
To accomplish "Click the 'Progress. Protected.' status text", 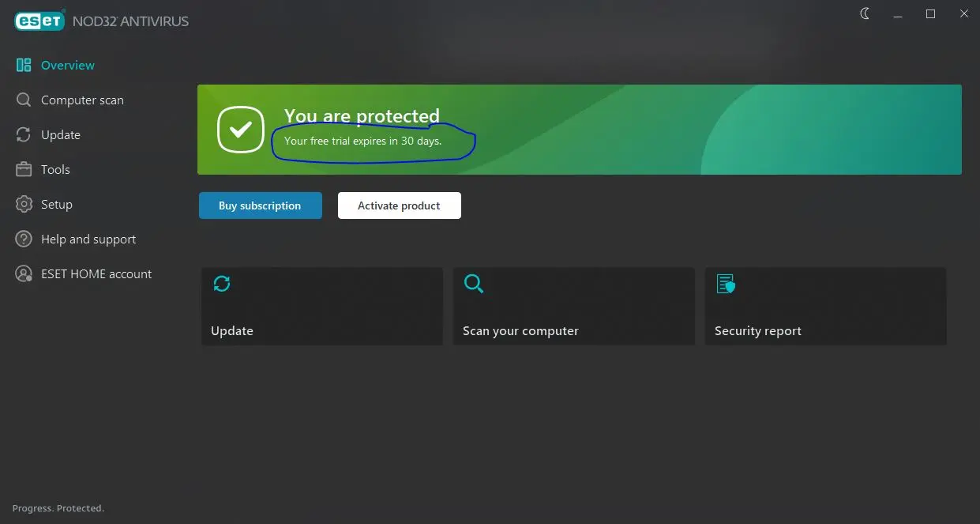I will (58, 508).
